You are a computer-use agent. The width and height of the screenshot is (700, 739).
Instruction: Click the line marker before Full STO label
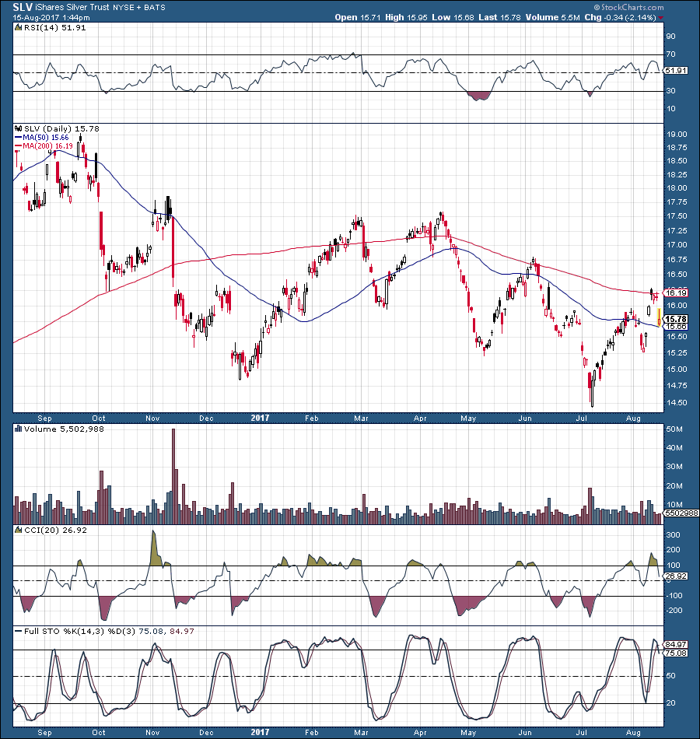tap(19, 631)
